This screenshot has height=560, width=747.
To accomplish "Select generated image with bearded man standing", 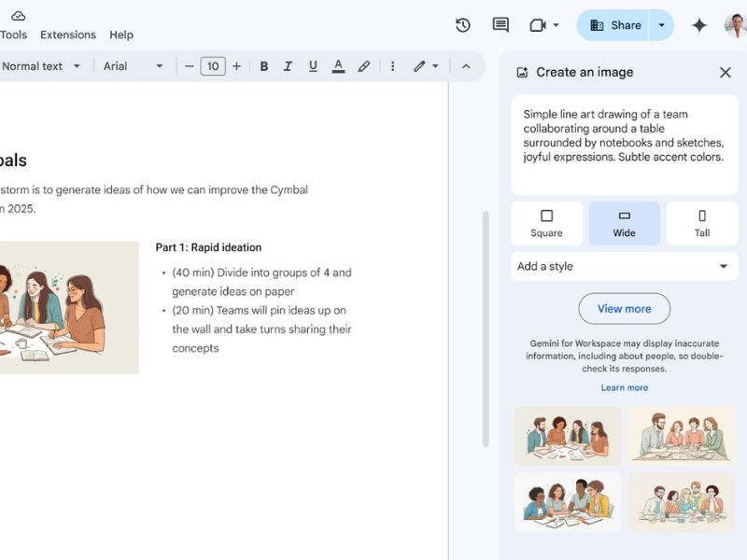I will 682,436.
